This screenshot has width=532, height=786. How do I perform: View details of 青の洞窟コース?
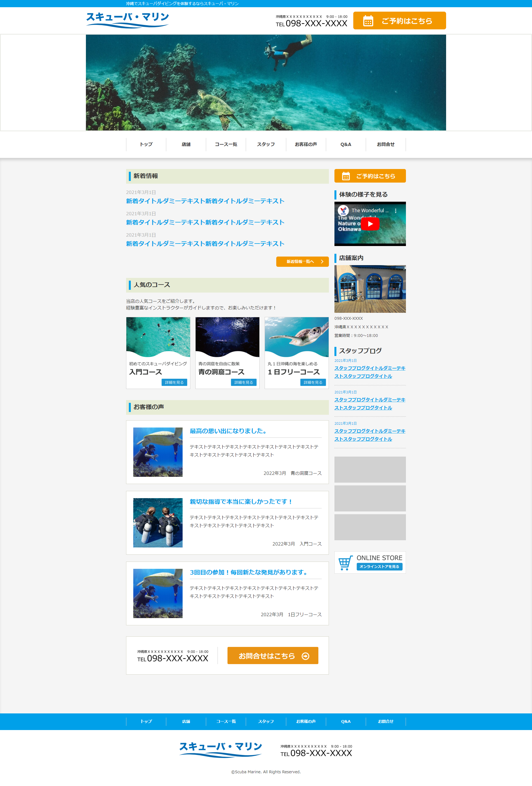[244, 383]
